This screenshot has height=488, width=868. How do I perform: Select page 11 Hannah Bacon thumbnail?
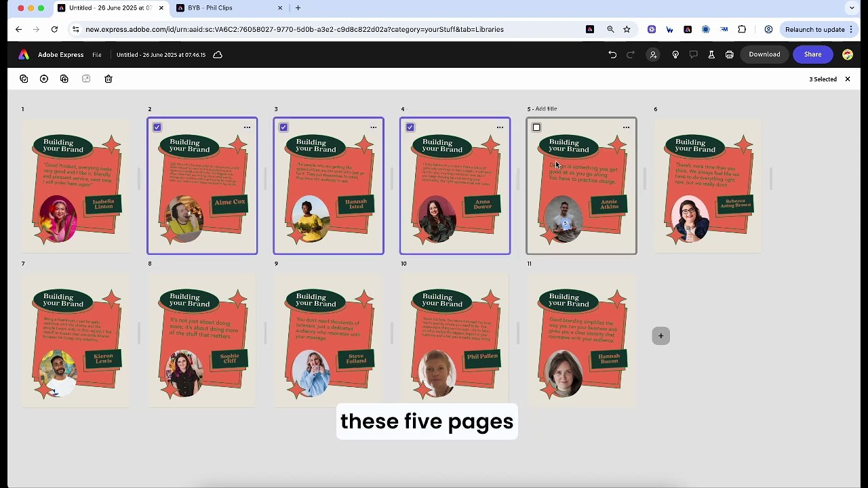click(x=582, y=340)
